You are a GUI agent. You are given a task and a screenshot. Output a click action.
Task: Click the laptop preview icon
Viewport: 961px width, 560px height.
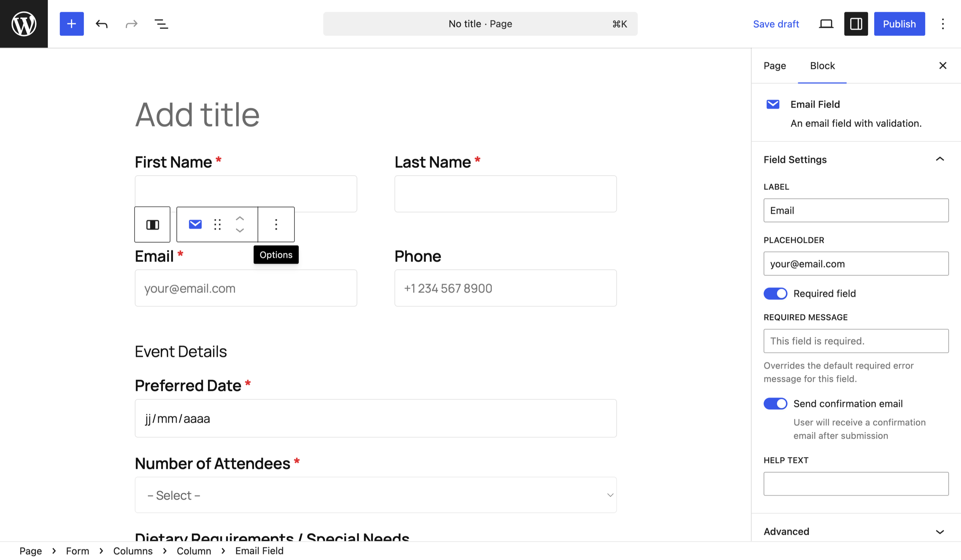coord(825,24)
